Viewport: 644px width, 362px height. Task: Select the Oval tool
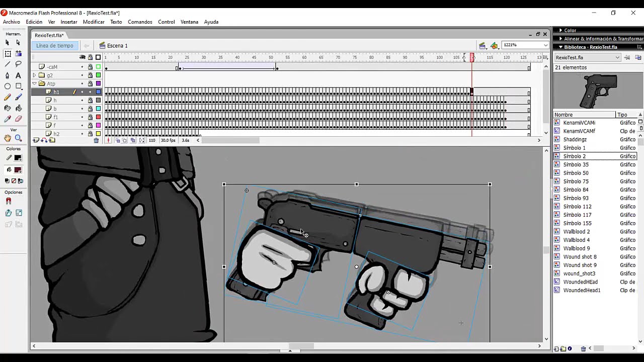8,86
